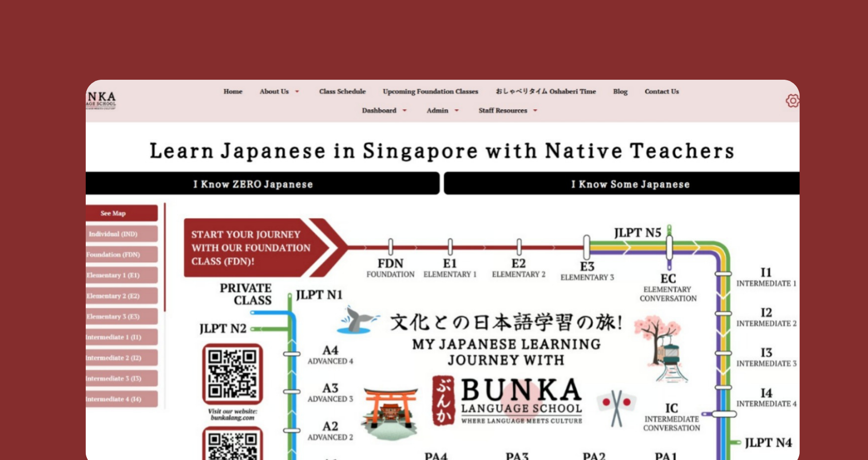Click the 'Bunka Language School' map title
Image resolution: width=868 pixels, height=460 pixels.
coord(521,401)
